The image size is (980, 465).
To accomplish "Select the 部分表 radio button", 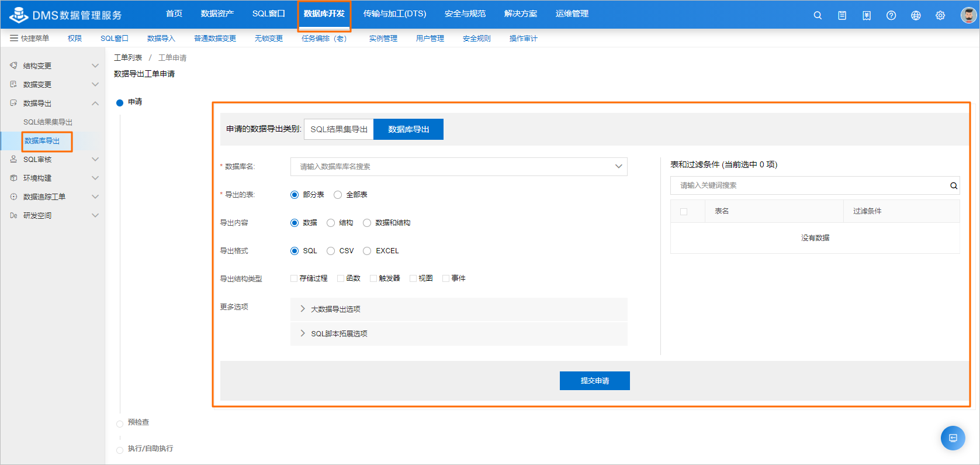I will click(295, 195).
